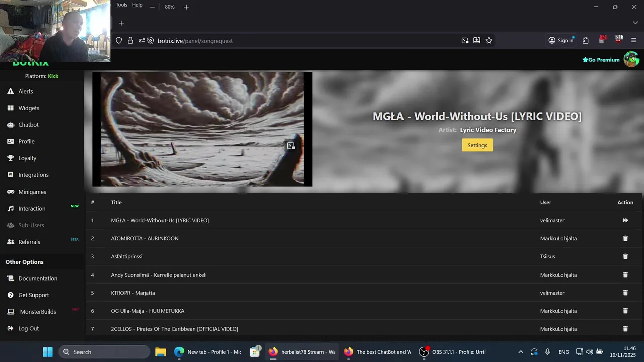This screenshot has height=362, width=644.
Task: Open the Sub-Users page
Action: (31, 225)
